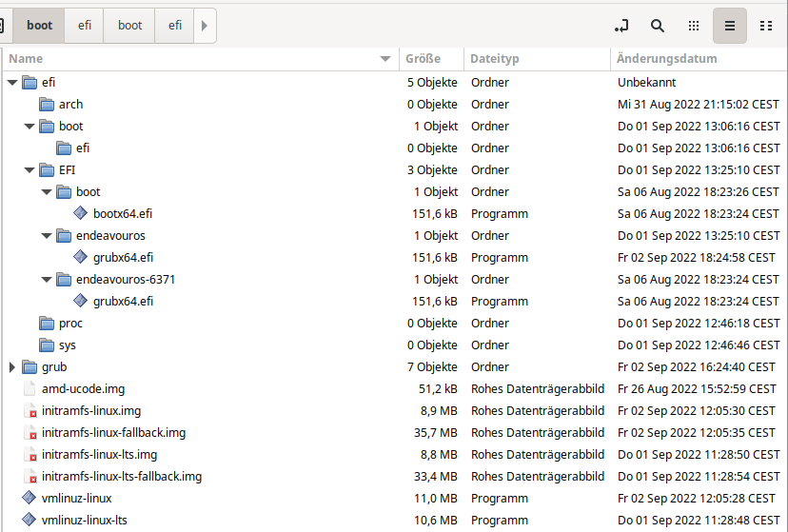The height and width of the screenshot is (532, 788).
Task: Open the search files tool
Action: click(x=658, y=26)
